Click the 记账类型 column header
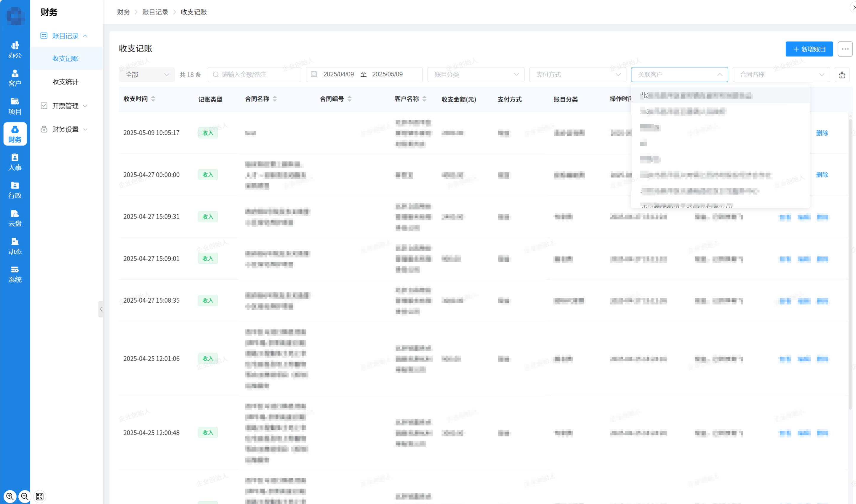The height and width of the screenshot is (504, 856). pyautogui.click(x=210, y=99)
